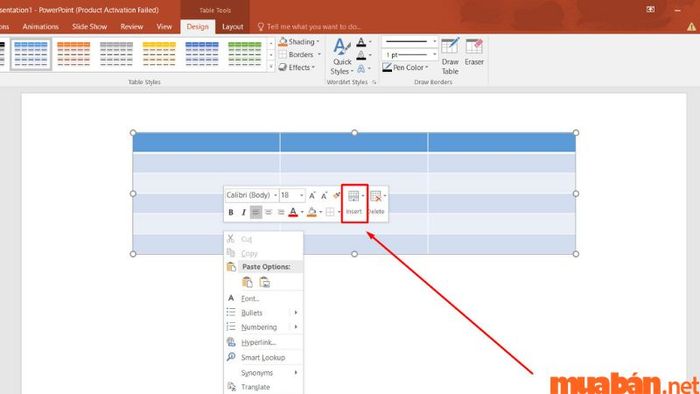This screenshot has width=700, height=394.
Task: Toggle Bold in the mini toolbar
Action: (231, 212)
